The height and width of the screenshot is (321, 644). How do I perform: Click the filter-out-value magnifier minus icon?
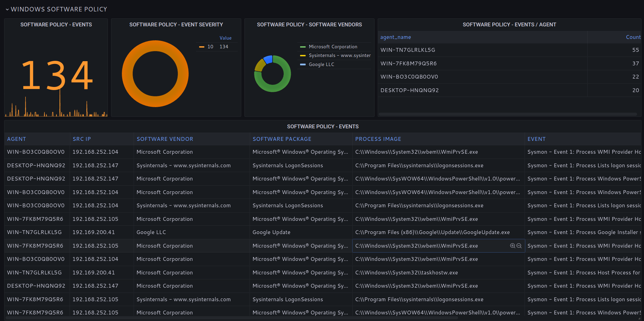pos(519,246)
